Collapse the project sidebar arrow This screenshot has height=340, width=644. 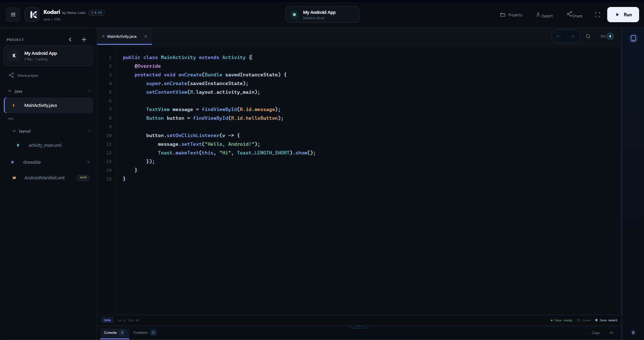click(x=70, y=40)
